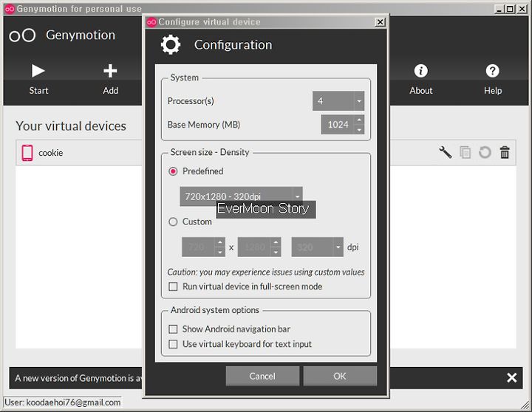This screenshot has height=412, width=532.
Task: Decrease Base Memory with down arrow
Action: click(x=359, y=129)
